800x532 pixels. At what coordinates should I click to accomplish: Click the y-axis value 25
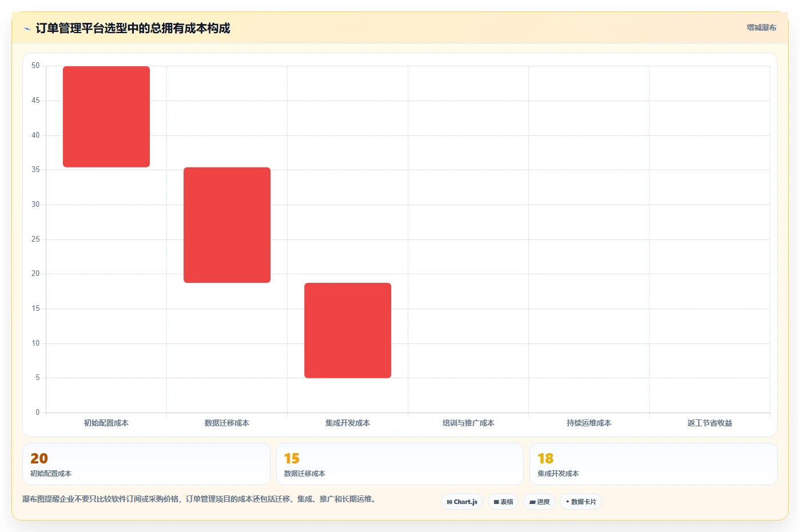point(35,239)
